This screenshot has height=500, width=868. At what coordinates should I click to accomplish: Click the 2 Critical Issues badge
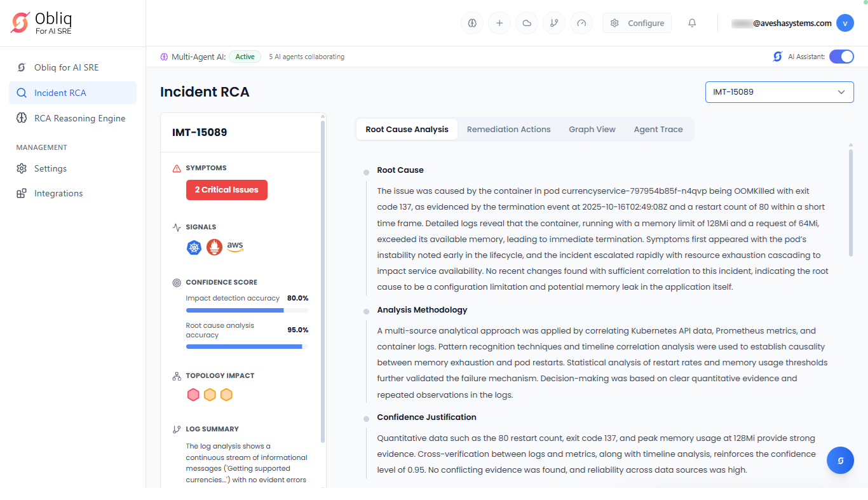tap(226, 190)
